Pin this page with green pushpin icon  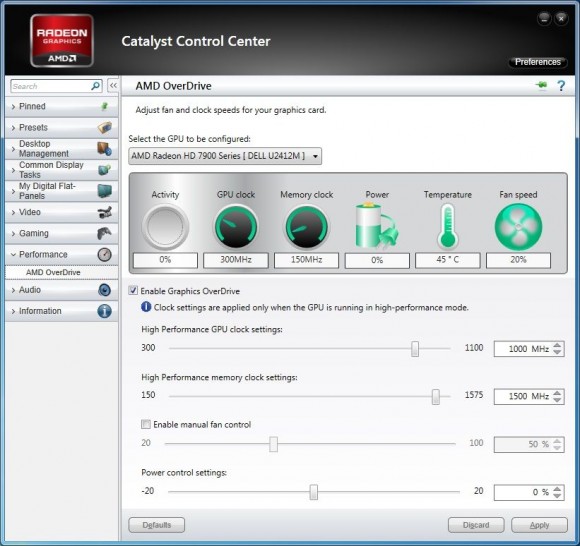[542, 85]
